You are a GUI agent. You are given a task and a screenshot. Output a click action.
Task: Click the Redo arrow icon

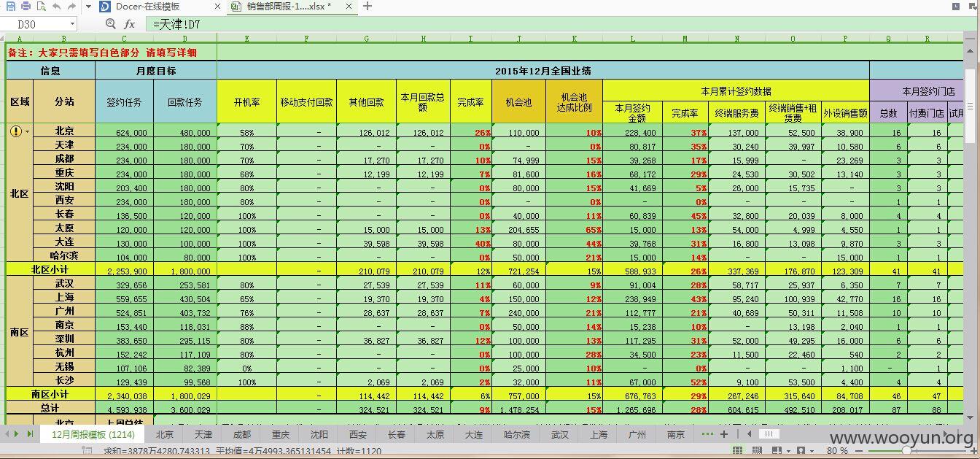pyautogui.click(x=71, y=7)
